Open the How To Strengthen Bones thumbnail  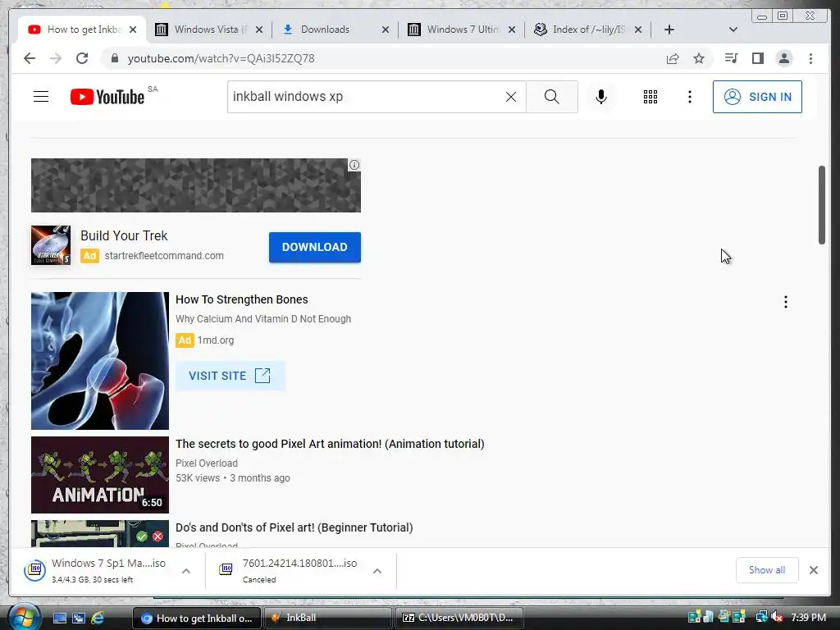click(99, 361)
